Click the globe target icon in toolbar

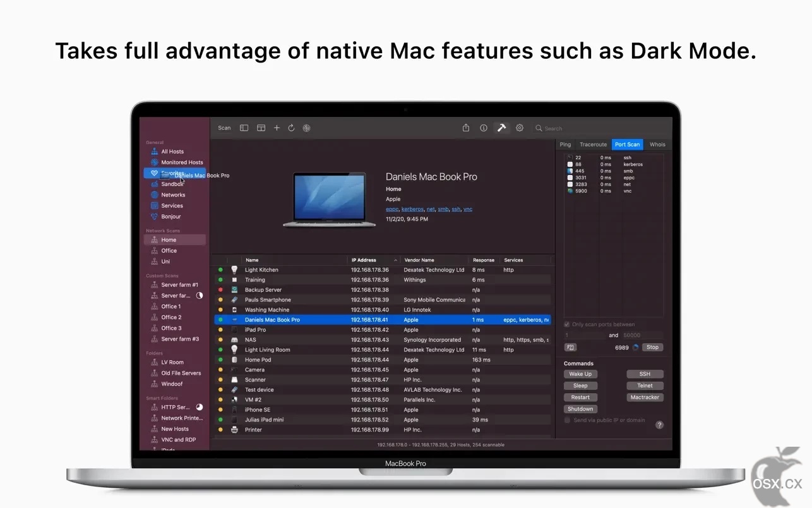pyautogui.click(x=306, y=128)
